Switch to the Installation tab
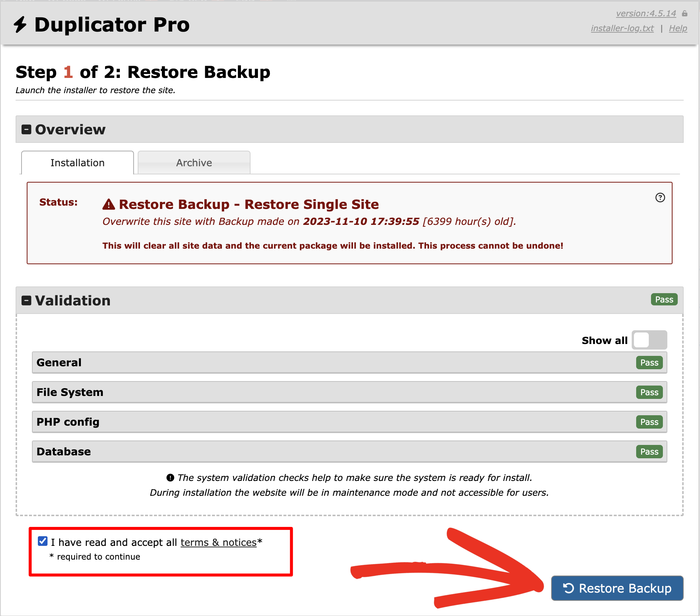The width and height of the screenshot is (700, 616). click(x=78, y=163)
